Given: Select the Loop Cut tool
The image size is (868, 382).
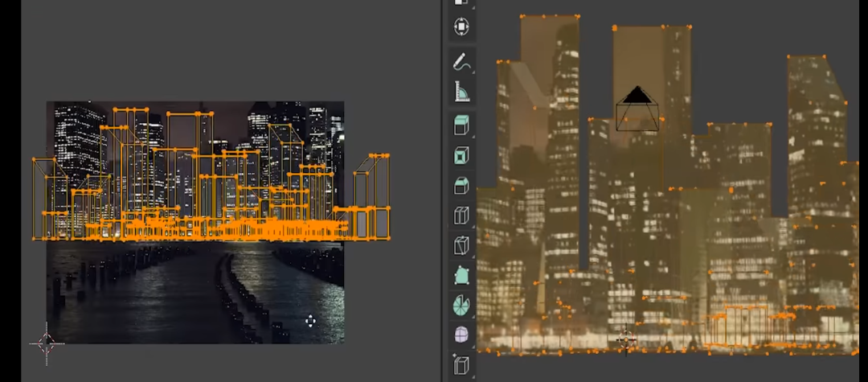Looking at the screenshot, I should pyautogui.click(x=461, y=216).
